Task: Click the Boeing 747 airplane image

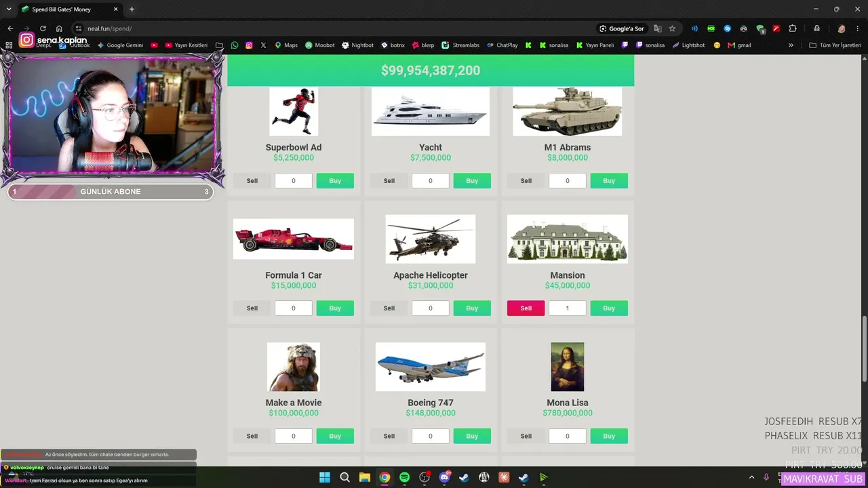Action: [x=431, y=367]
